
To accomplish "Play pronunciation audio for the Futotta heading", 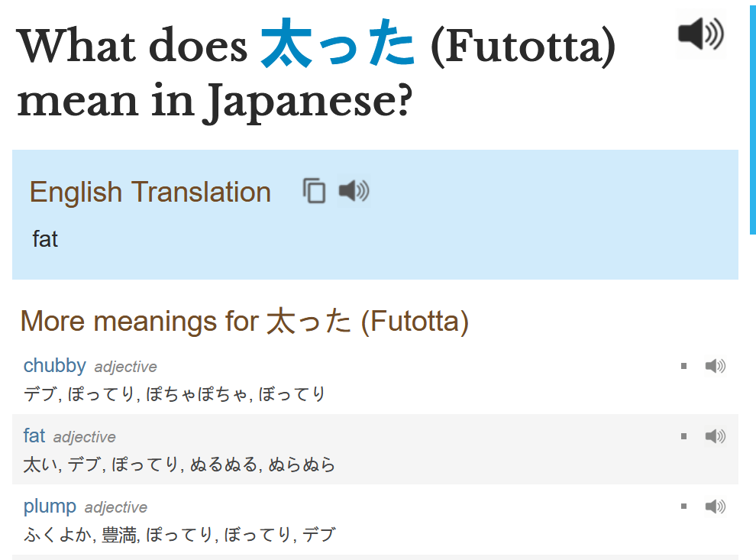I will coord(700,34).
